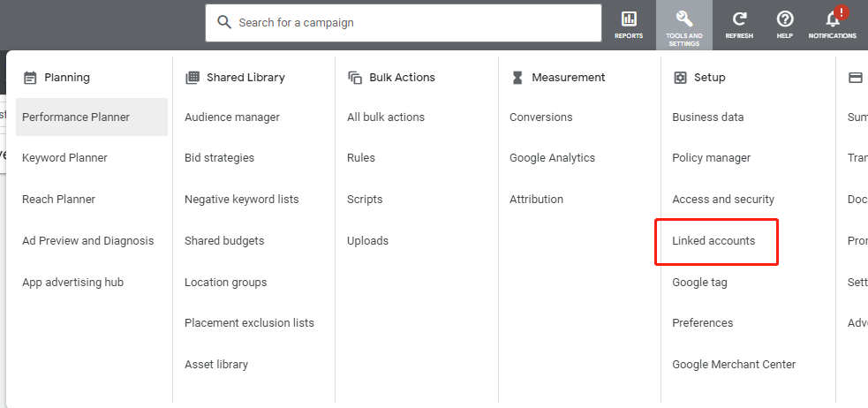Click the Refresh icon
This screenshot has height=408, width=868.
point(739,19)
